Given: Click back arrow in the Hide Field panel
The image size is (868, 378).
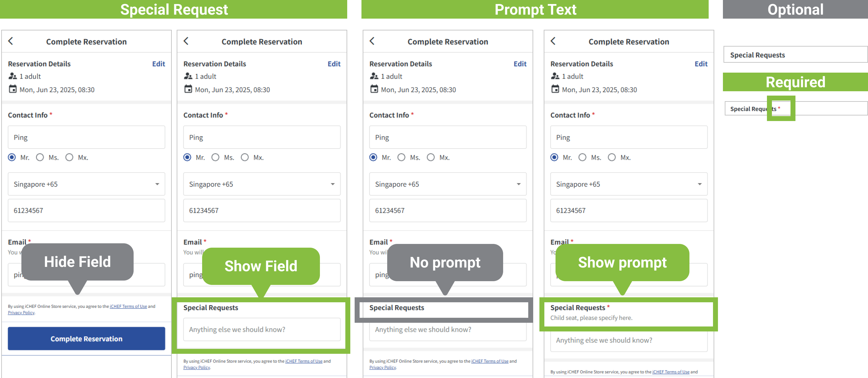Looking at the screenshot, I should tap(11, 41).
